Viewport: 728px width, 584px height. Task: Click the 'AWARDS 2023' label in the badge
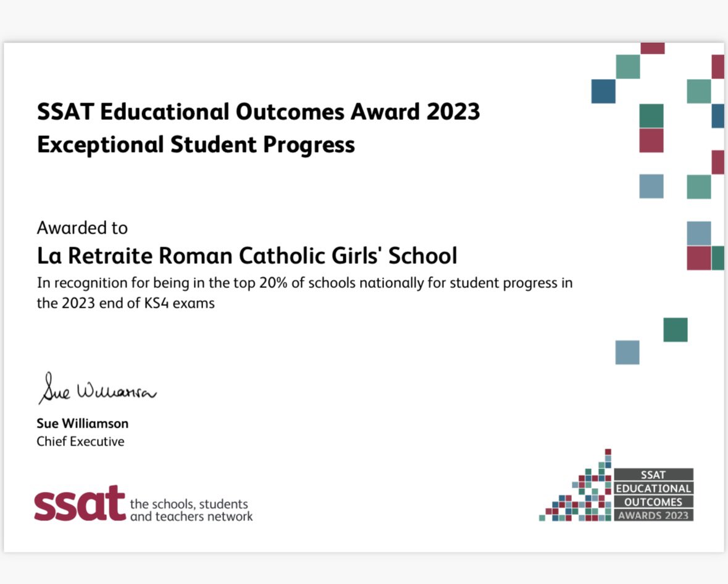653,515
